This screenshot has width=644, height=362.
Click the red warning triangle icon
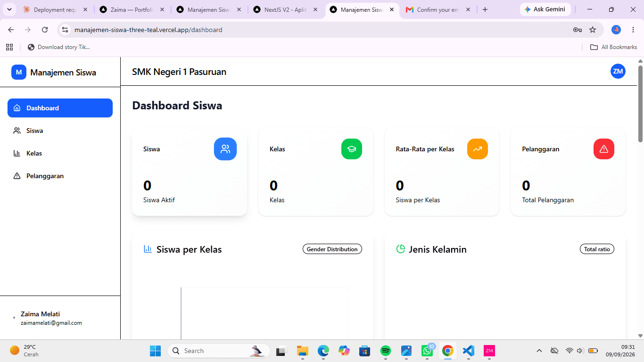(604, 149)
